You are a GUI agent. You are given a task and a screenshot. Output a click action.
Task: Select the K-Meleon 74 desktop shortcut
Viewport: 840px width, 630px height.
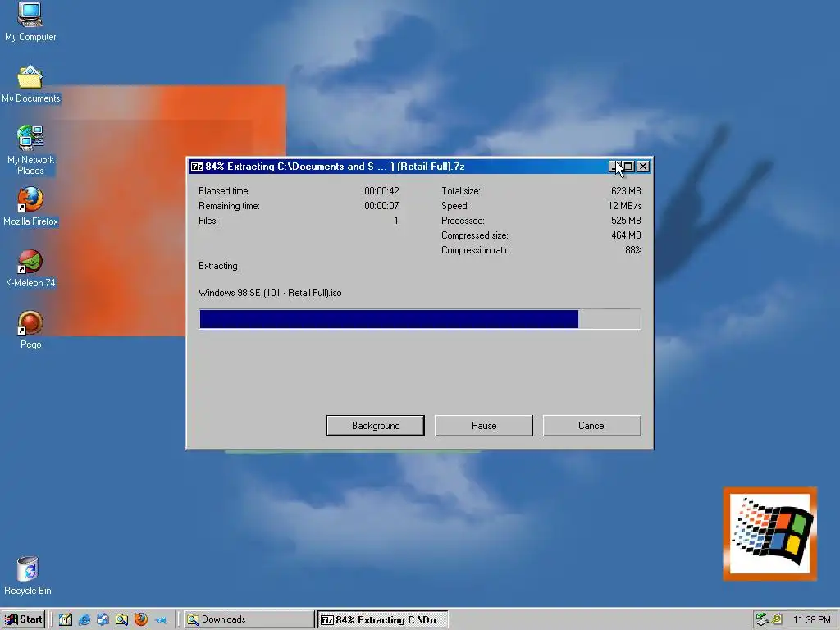pyautogui.click(x=30, y=268)
